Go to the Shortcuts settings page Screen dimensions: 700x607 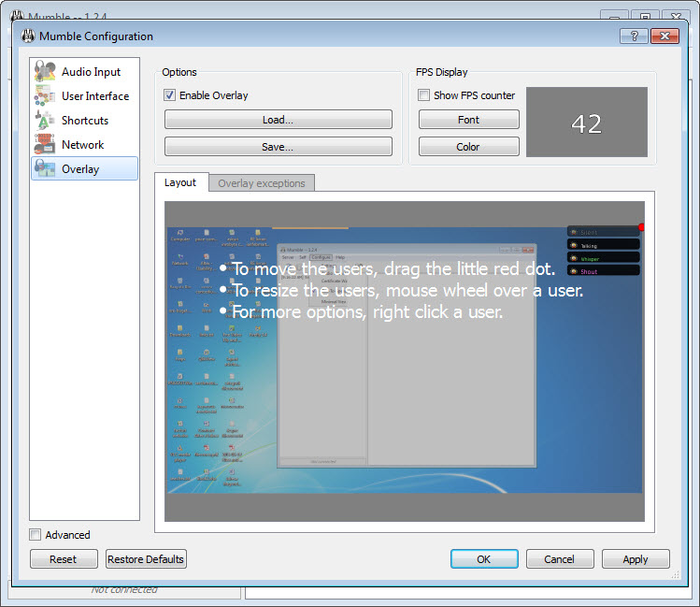click(x=85, y=120)
